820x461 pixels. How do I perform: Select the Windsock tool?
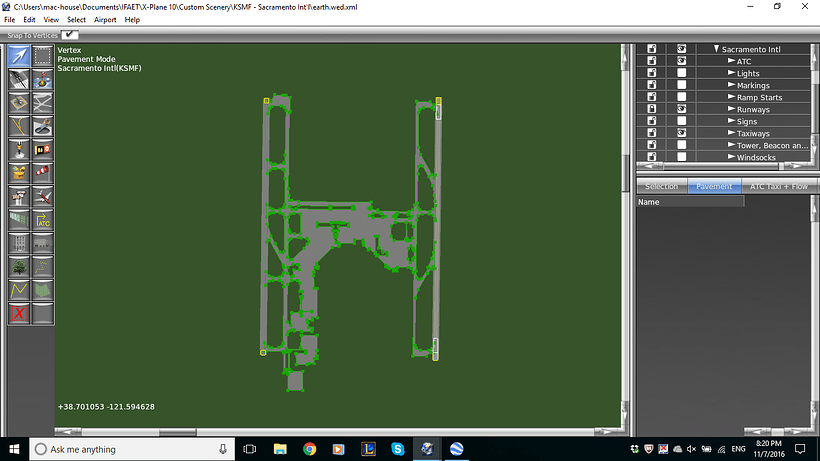[x=42, y=173]
